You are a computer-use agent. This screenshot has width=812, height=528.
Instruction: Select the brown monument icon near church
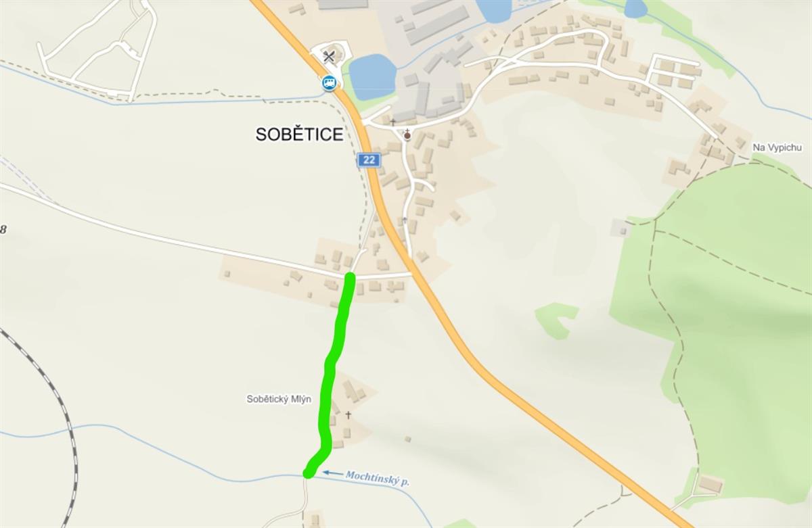[x=407, y=135]
